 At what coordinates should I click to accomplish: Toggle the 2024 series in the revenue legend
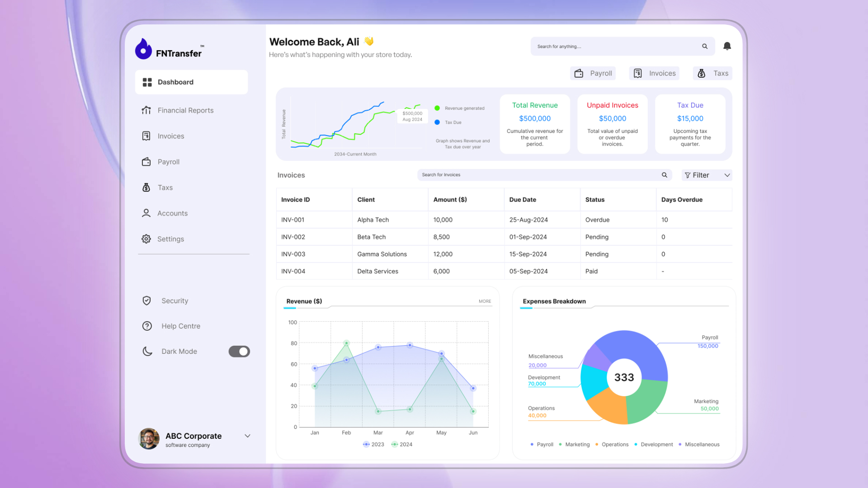[x=402, y=445]
